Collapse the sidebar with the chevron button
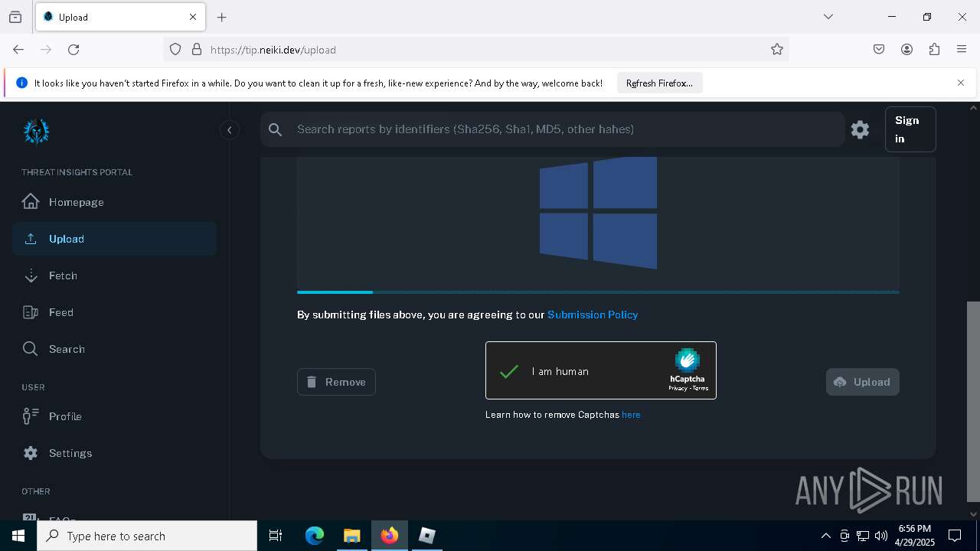This screenshot has height=551, width=980. 229,130
